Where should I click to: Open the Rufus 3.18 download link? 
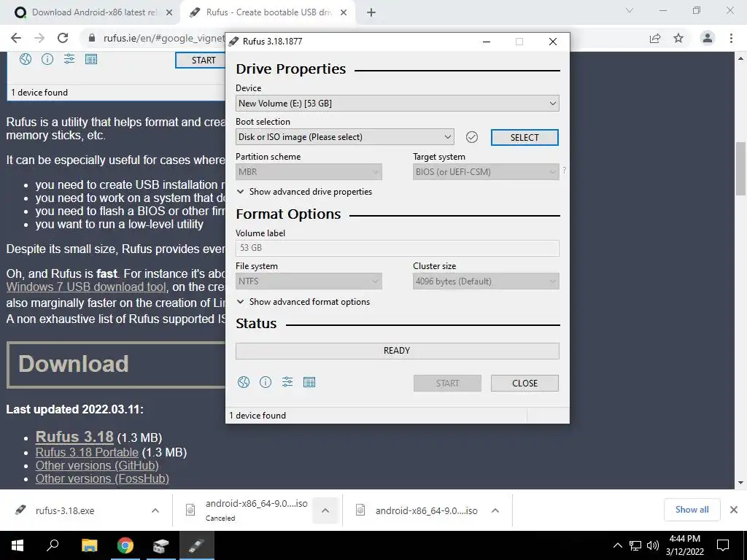click(74, 437)
